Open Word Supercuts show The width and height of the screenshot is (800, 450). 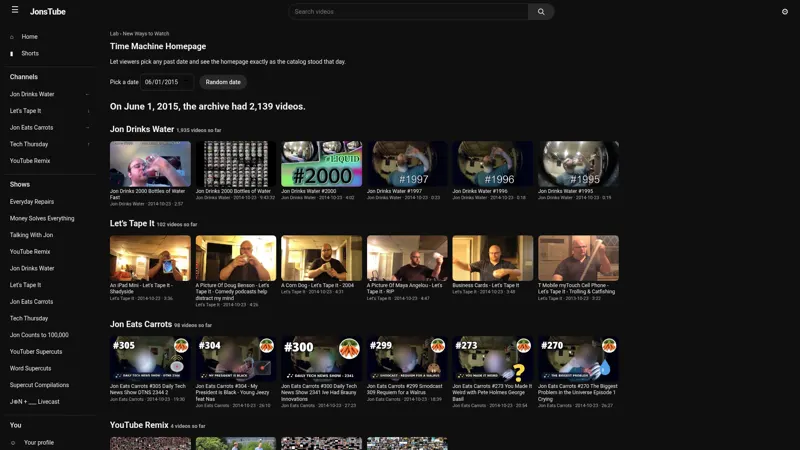[x=30, y=368]
